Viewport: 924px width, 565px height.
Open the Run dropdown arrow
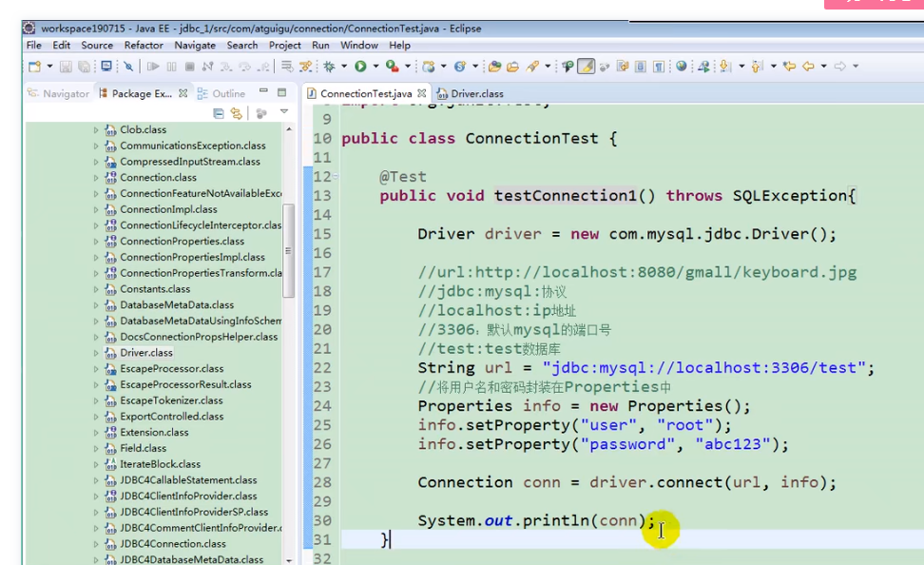[x=375, y=67]
